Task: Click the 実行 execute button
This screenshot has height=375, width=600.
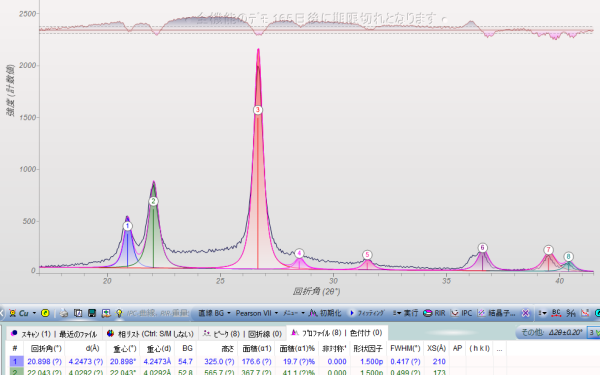Action: (x=406, y=313)
